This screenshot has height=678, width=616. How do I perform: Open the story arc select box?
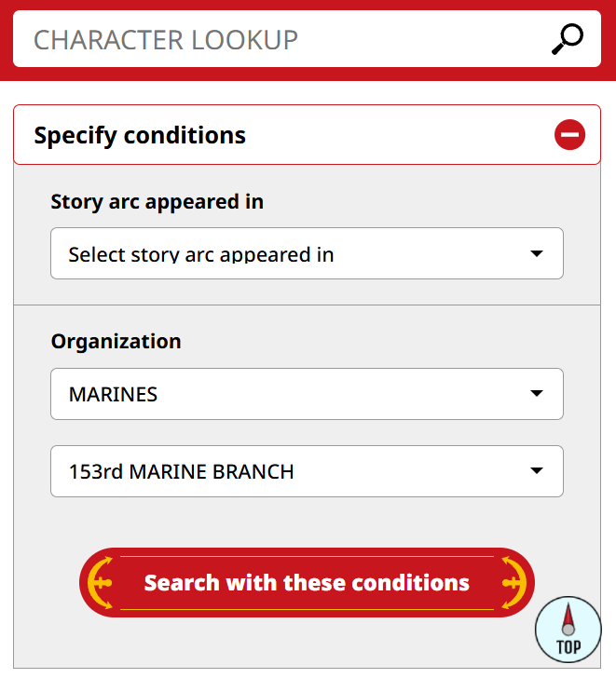click(307, 253)
